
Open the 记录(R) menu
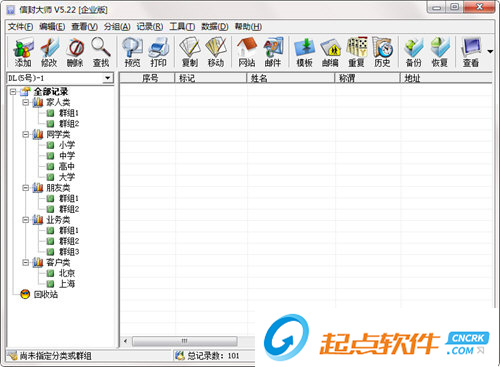coord(150,27)
